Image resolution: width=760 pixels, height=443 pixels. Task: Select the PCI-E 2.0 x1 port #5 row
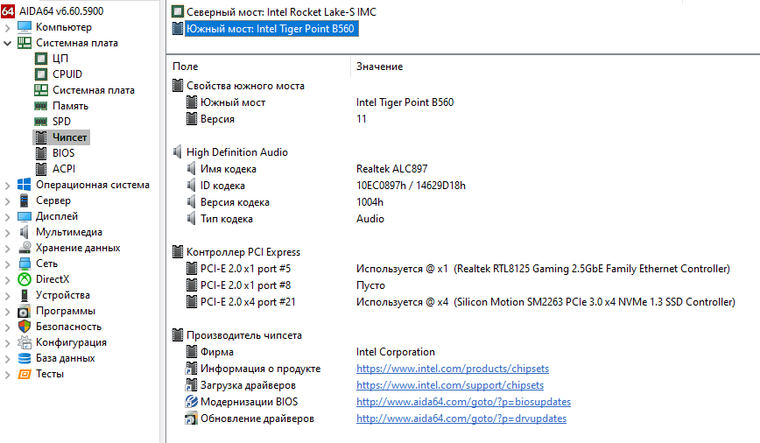(245, 269)
